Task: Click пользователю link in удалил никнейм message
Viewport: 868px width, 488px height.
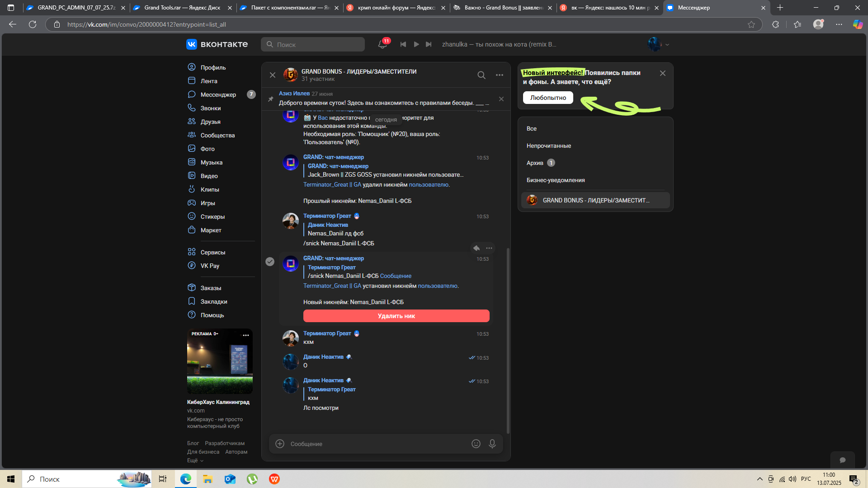Action: tap(429, 184)
